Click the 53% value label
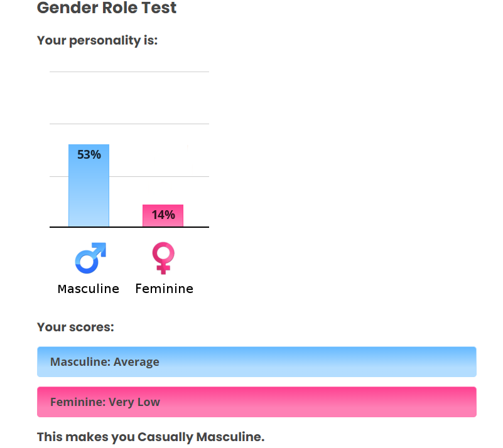 [89, 154]
